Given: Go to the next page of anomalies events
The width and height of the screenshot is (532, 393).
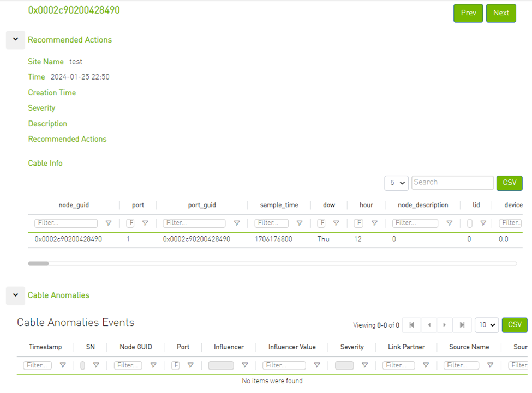Looking at the screenshot, I should (x=445, y=325).
